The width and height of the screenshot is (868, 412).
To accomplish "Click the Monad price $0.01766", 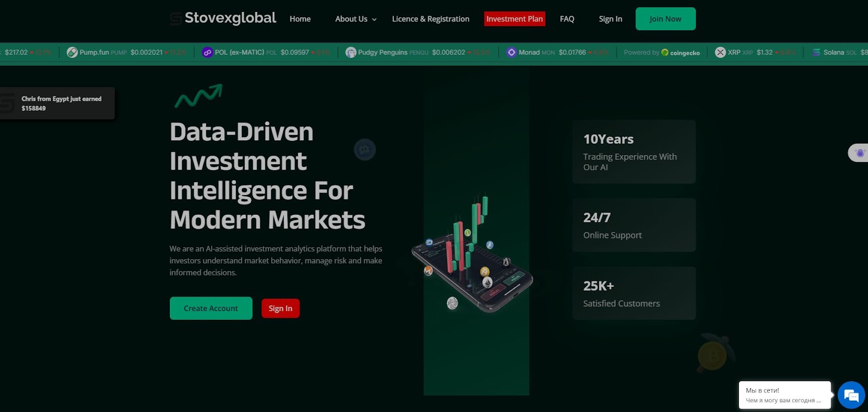I will pyautogui.click(x=572, y=53).
